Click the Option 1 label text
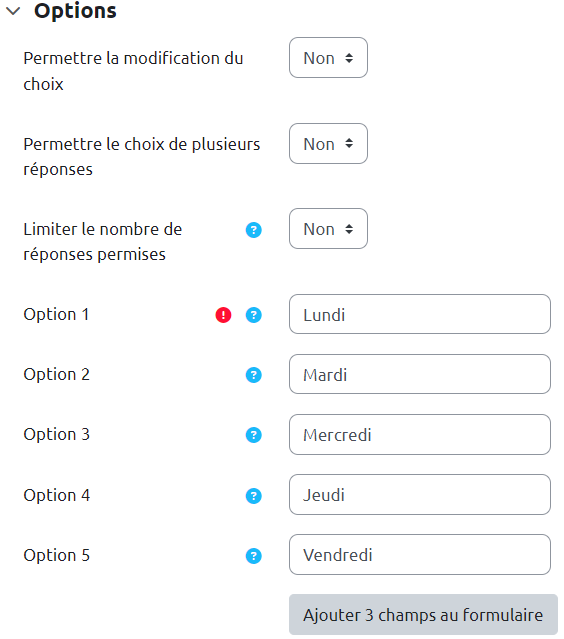Screen dimensions: 564x639 [56, 314]
